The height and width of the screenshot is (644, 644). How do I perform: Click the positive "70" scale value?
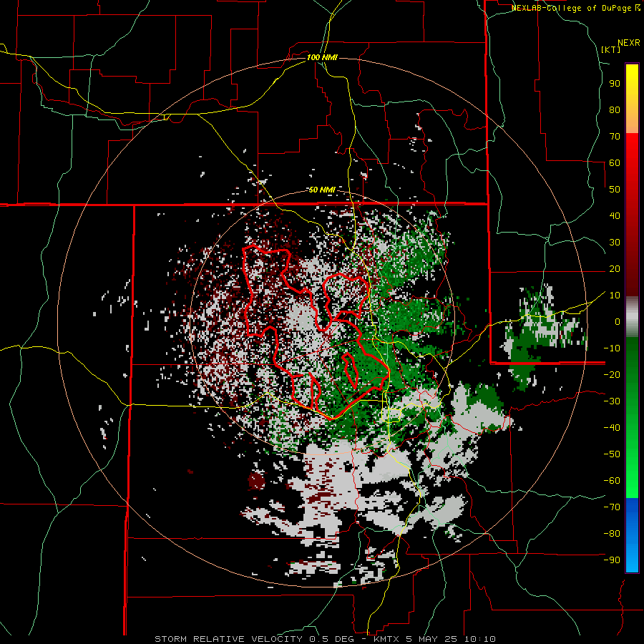[x=615, y=137]
